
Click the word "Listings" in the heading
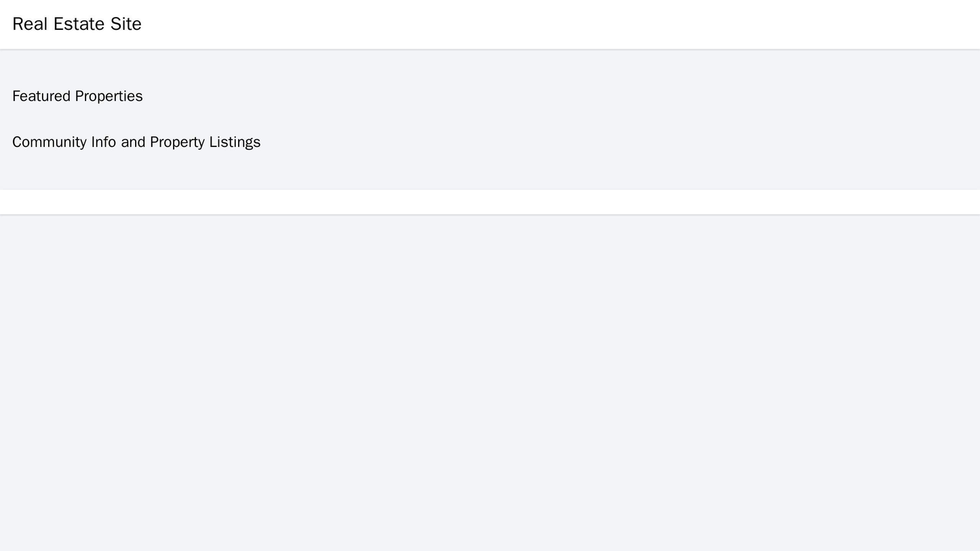(x=235, y=142)
